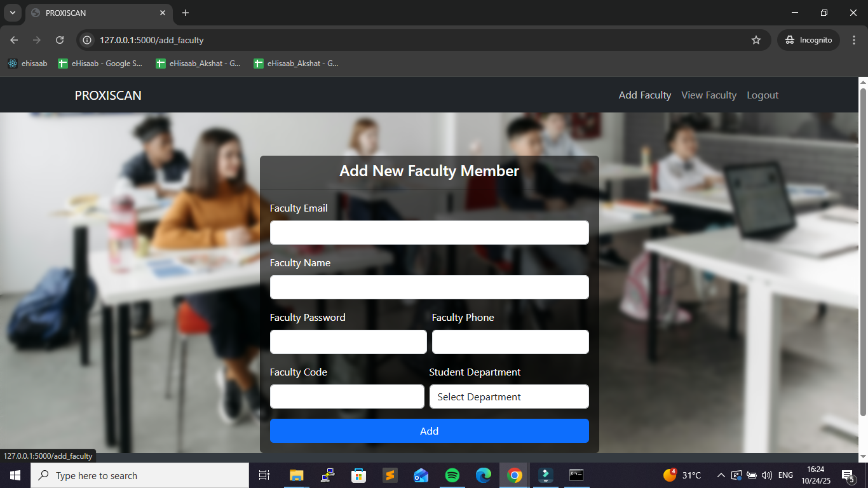Click the page's vertical scrollbar

pos(863,254)
